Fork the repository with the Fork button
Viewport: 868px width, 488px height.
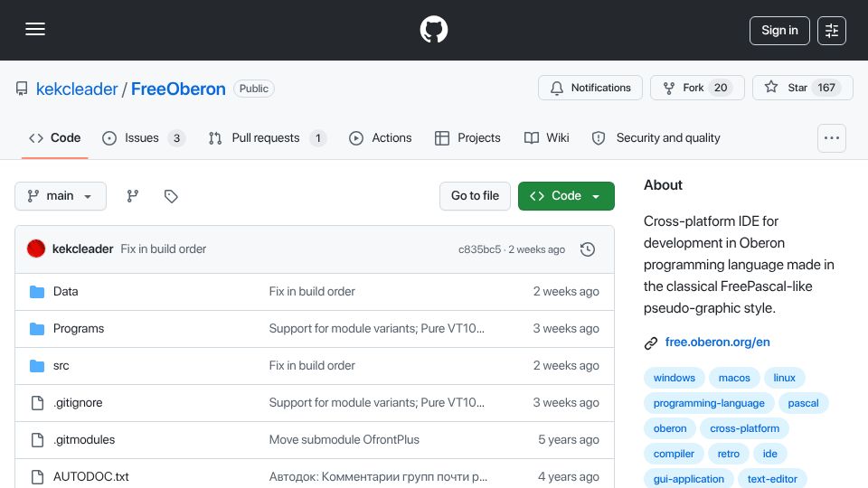697,88
